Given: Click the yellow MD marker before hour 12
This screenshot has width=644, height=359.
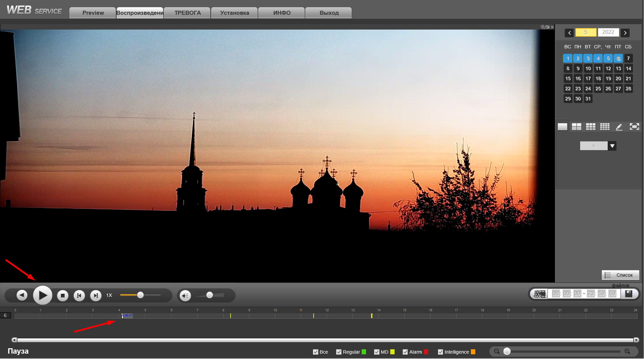Looking at the screenshot, I should tap(313, 316).
